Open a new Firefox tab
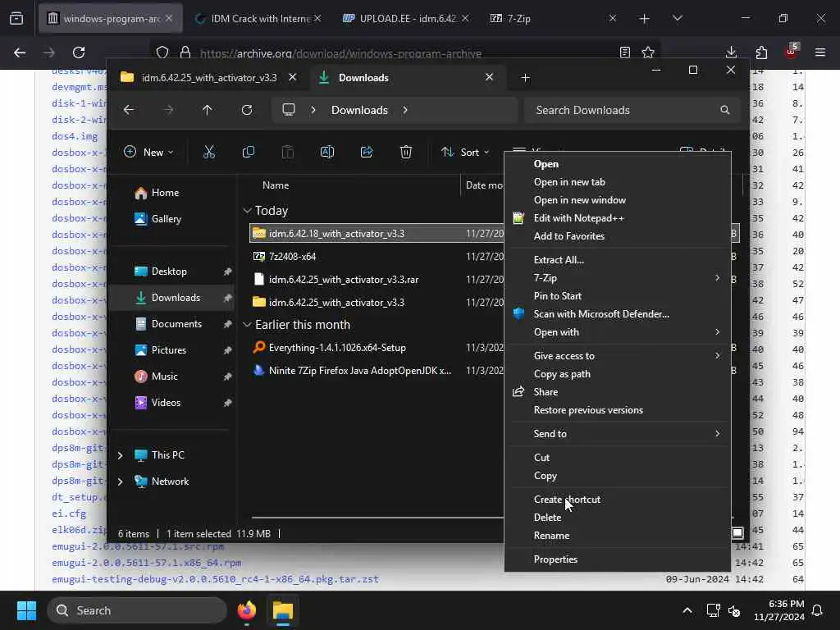840x630 pixels. click(x=645, y=19)
